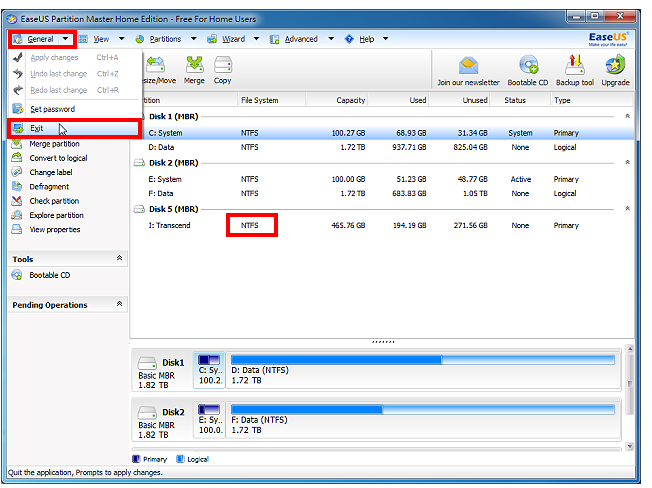This screenshot has width=652, height=488.
Task: Click Bootable CD under Tools
Action: coord(49,275)
